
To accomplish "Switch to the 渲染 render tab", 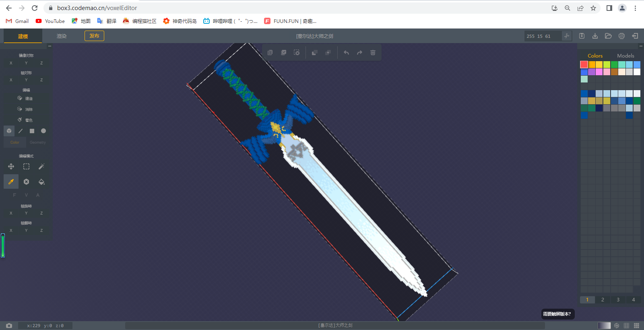I will 62,36.
